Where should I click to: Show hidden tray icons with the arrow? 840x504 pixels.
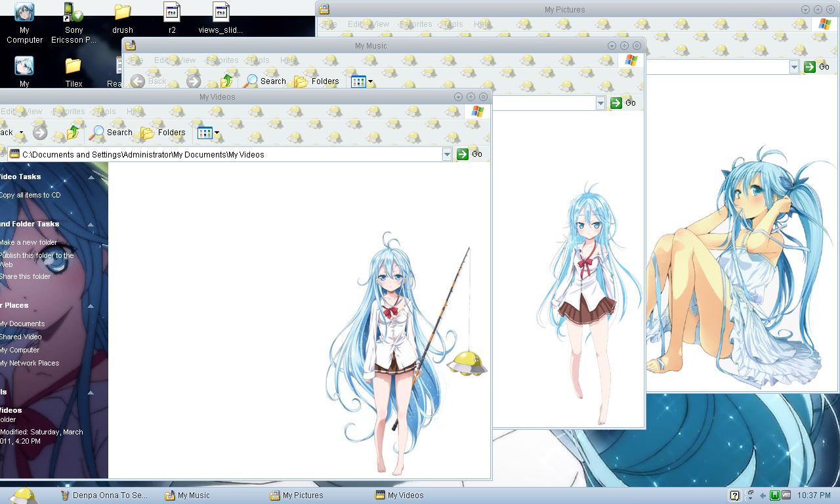click(763, 495)
